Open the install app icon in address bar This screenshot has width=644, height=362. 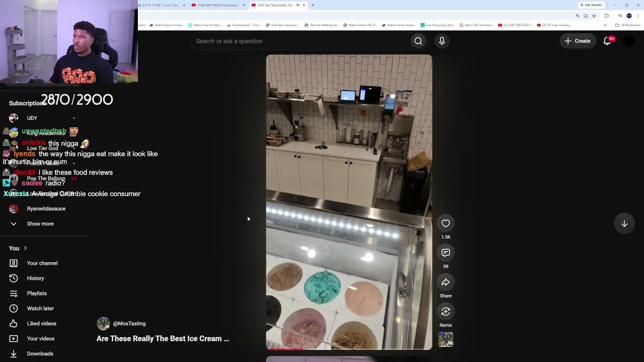point(586,16)
